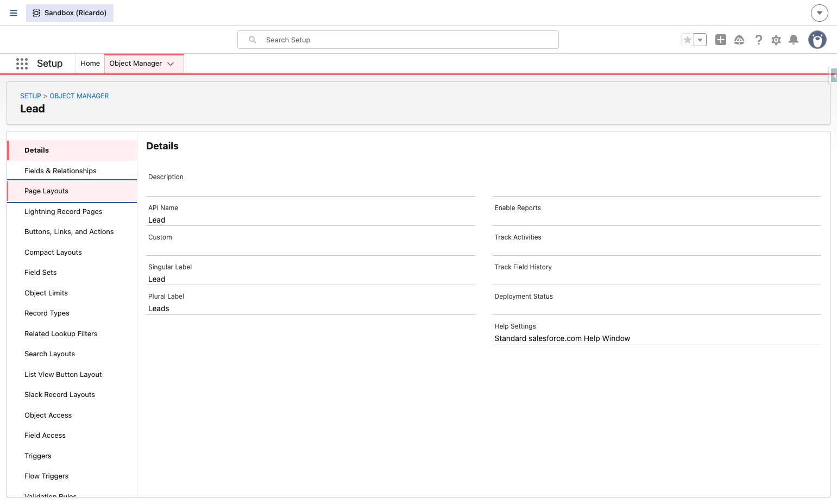Open the setup gear icon
This screenshot has width=837, height=504.
[776, 40]
